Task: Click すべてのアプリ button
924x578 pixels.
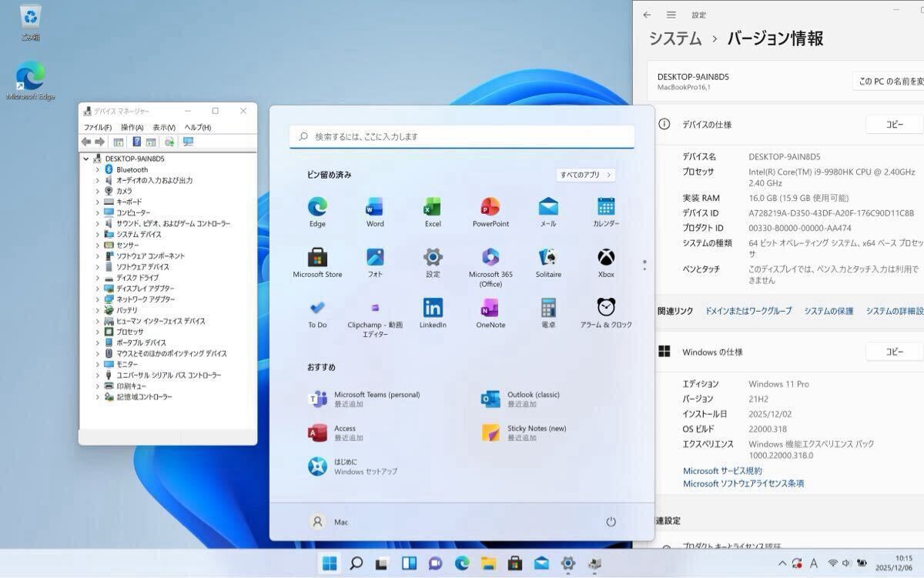Action: (x=585, y=175)
